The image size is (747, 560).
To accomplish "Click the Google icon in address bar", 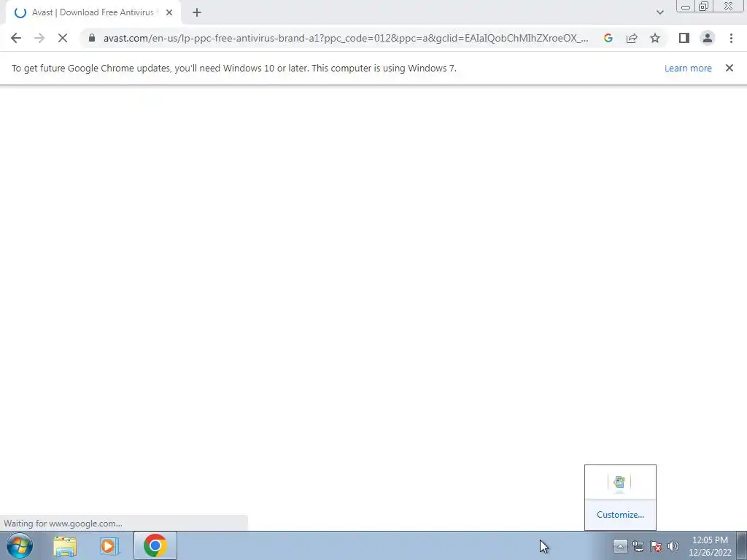I will (x=608, y=38).
